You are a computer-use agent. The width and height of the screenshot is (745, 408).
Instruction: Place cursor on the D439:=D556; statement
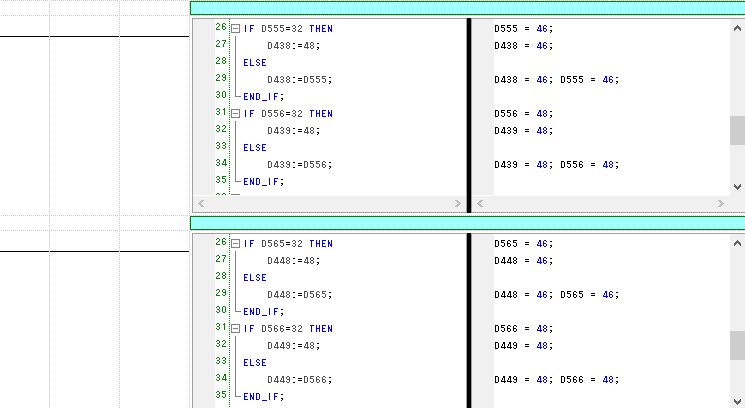point(299,164)
